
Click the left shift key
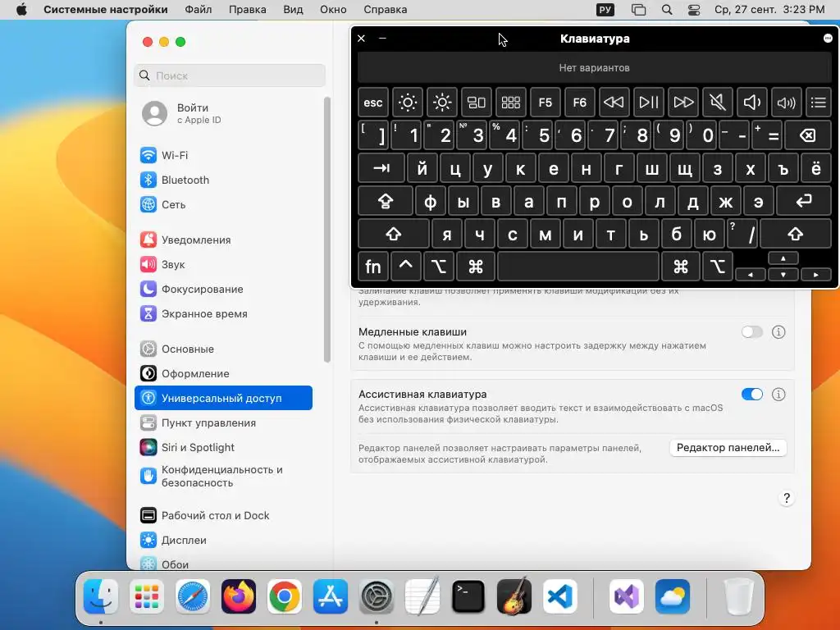tap(393, 234)
